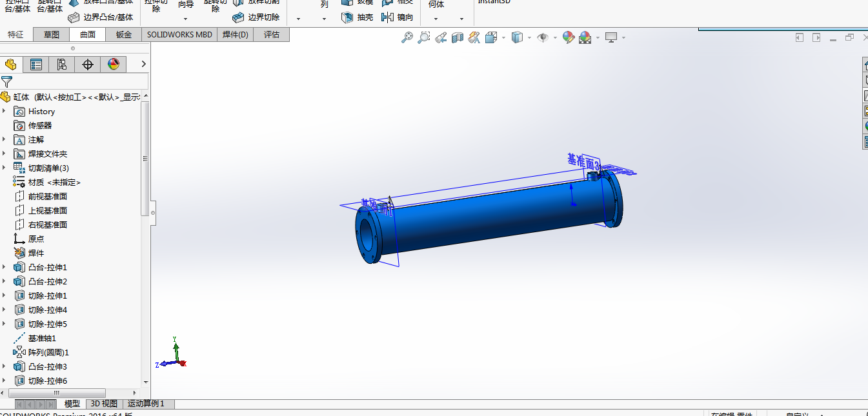
Task: Expand the 焊接文件夹 node
Action: 4,154
